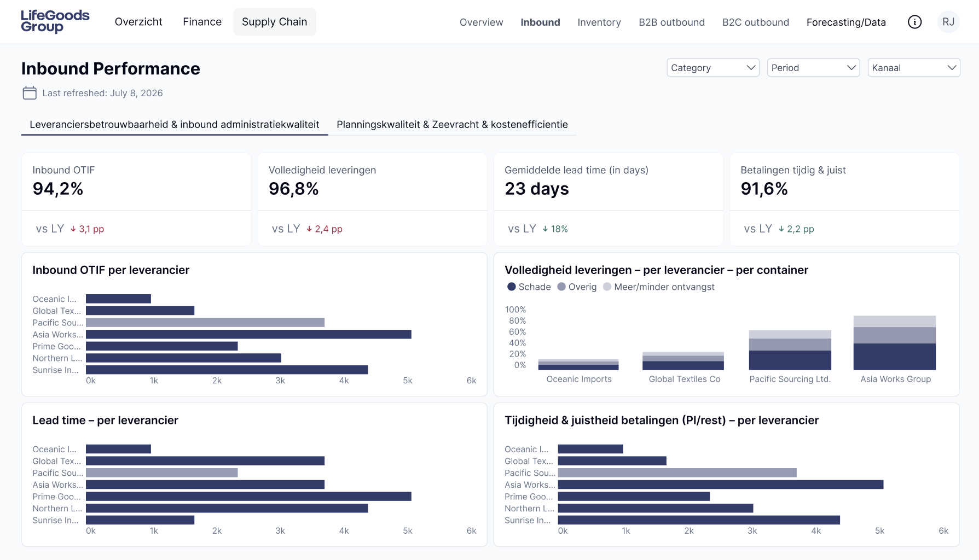Screen dimensions: 979x560
Task: Click the Volledigheid leveringen 96,8% card
Action: (372, 200)
